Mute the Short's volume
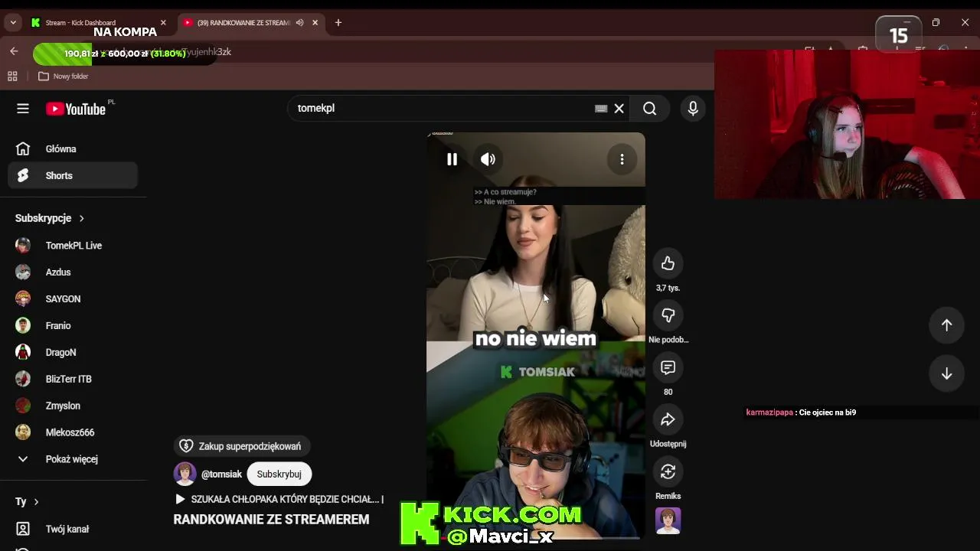 point(488,159)
